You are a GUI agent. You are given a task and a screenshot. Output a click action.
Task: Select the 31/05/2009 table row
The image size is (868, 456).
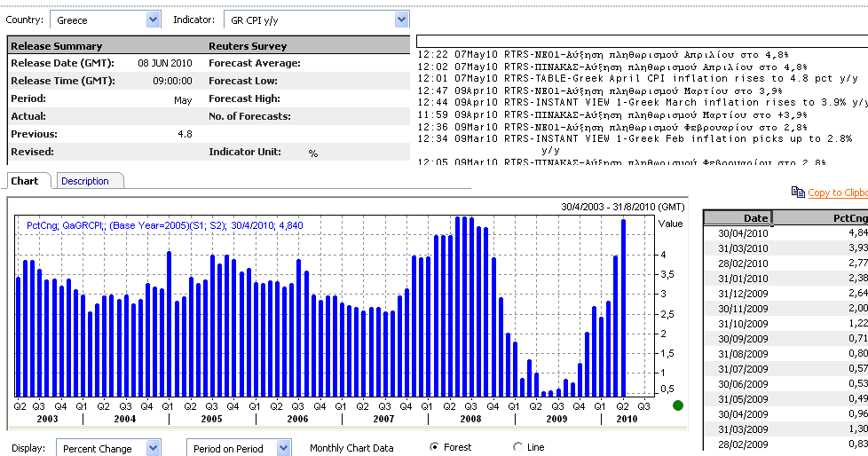coord(785,398)
